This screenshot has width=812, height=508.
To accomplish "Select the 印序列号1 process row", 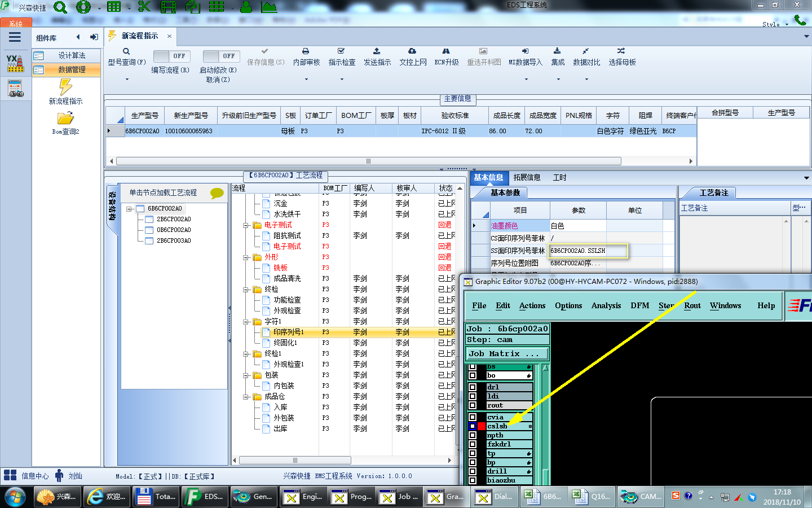I will [x=344, y=332].
